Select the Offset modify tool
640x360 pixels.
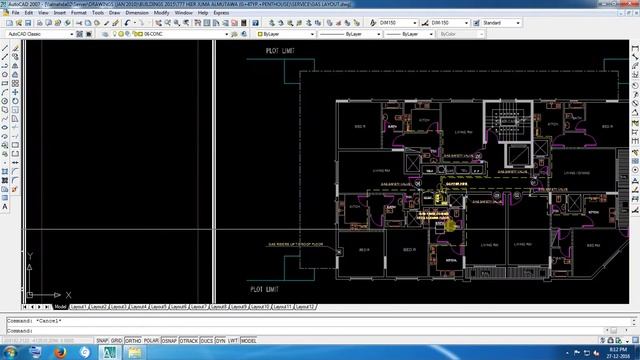click(15, 75)
